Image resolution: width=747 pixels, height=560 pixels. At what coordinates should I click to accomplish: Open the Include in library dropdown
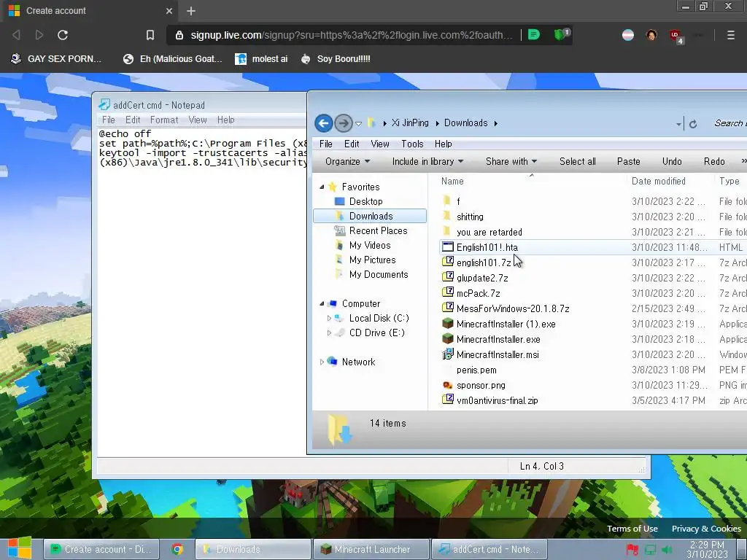coord(427,161)
